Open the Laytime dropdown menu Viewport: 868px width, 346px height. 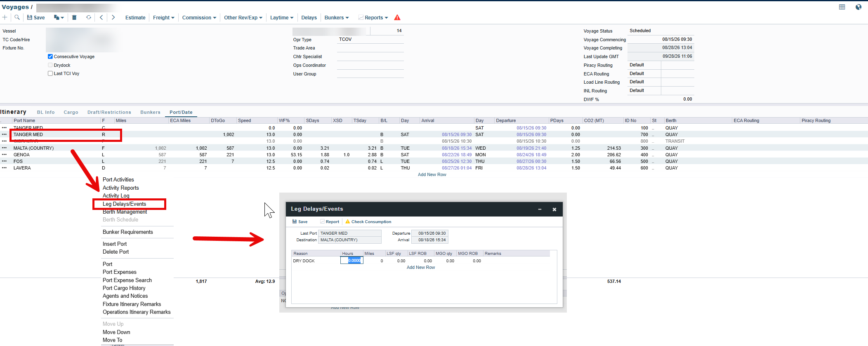282,17
